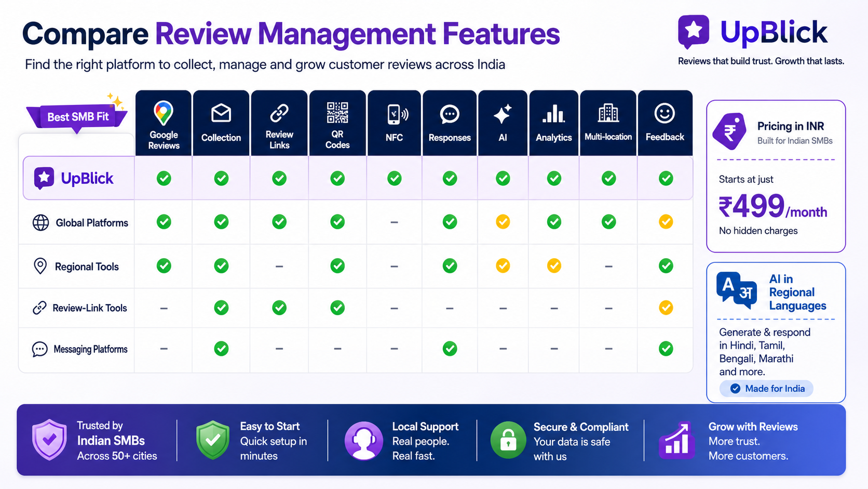Click the rupee tag icon in the pricing card
The image size is (868, 489).
pos(729,131)
